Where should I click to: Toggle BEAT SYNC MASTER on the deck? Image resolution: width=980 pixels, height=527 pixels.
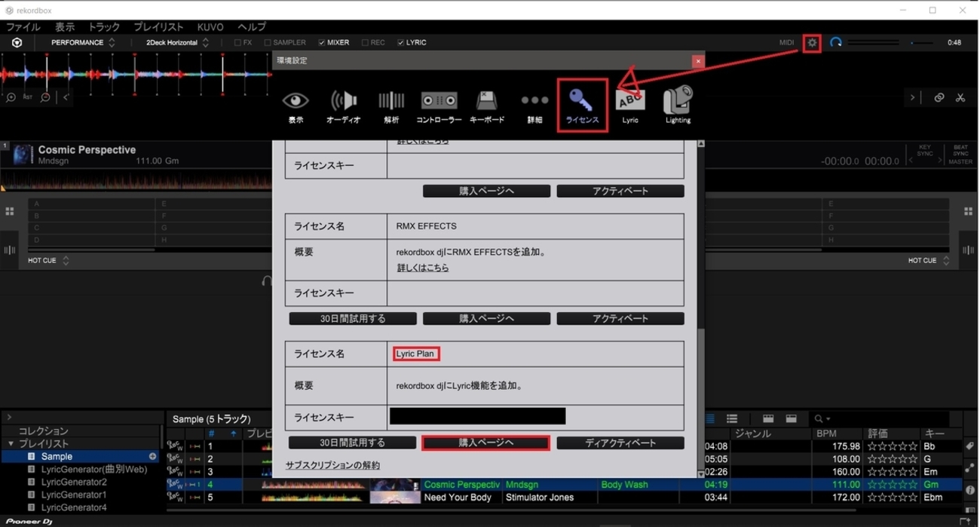point(960,155)
